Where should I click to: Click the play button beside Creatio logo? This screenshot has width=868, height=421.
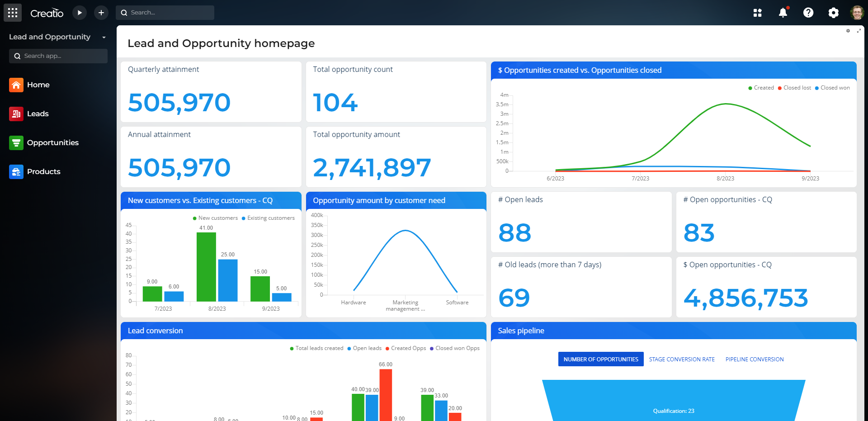coord(80,13)
